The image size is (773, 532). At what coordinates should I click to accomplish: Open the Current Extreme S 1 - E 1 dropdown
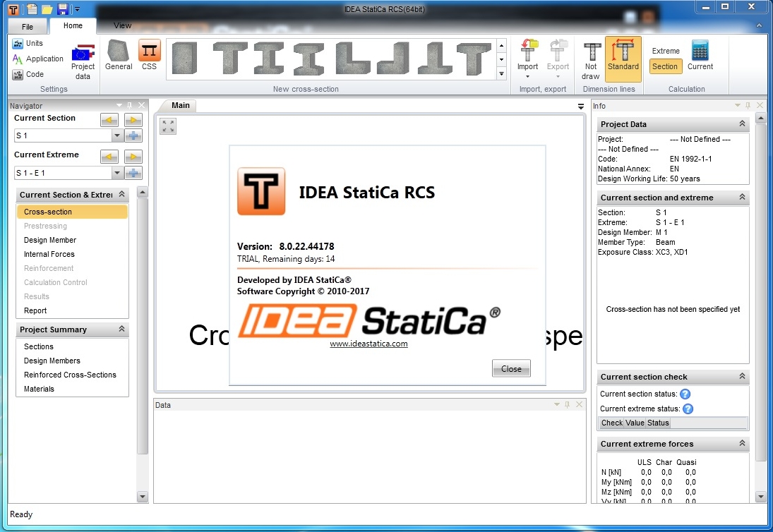117,173
